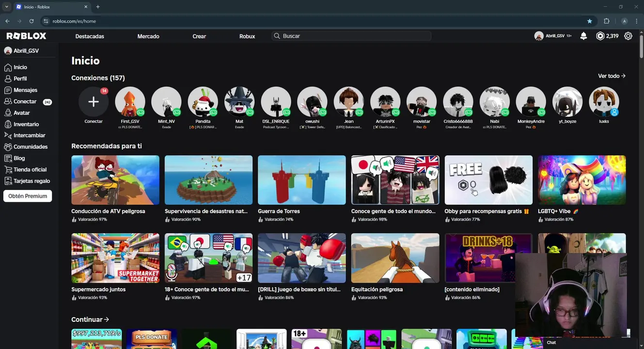Open MonkeyAndre friend avatar

531,102
